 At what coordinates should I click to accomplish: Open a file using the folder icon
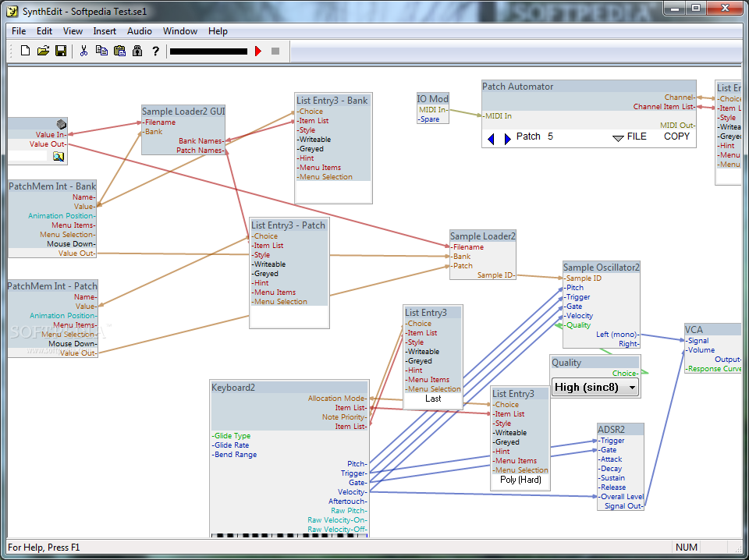click(43, 51)
